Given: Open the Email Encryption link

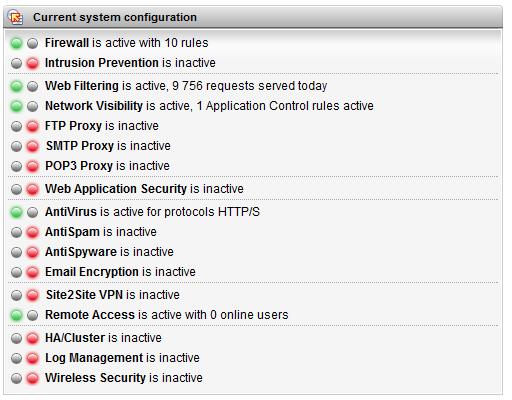Looking at the screenshot, I should point(92,272).
